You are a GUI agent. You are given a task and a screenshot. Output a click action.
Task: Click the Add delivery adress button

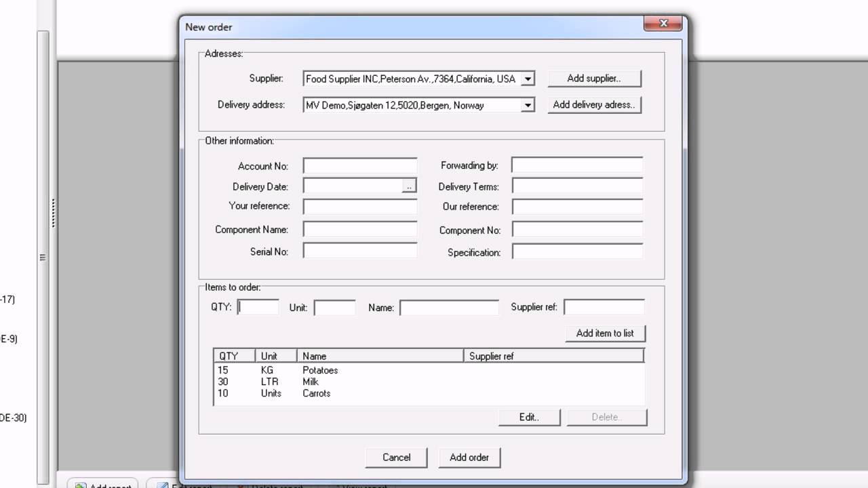[594, 105]
